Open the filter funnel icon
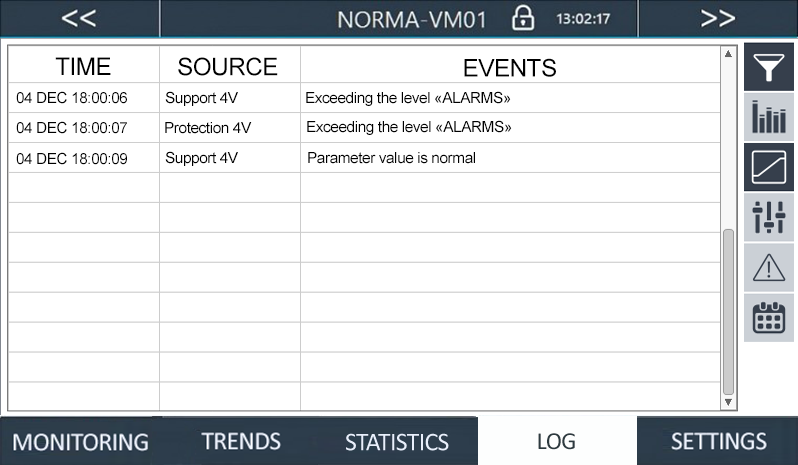798x465 pixels. tap(768, 67)
